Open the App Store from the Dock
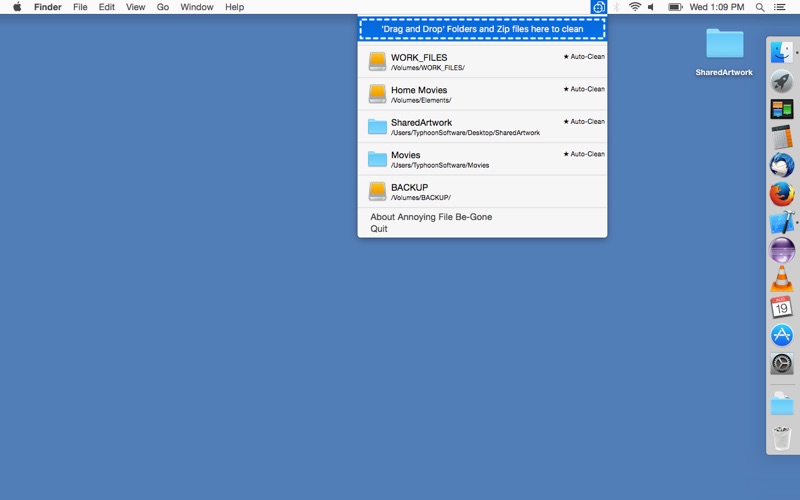Image resolution: width=800 pixels, height=500 pixels. (781, 335)
